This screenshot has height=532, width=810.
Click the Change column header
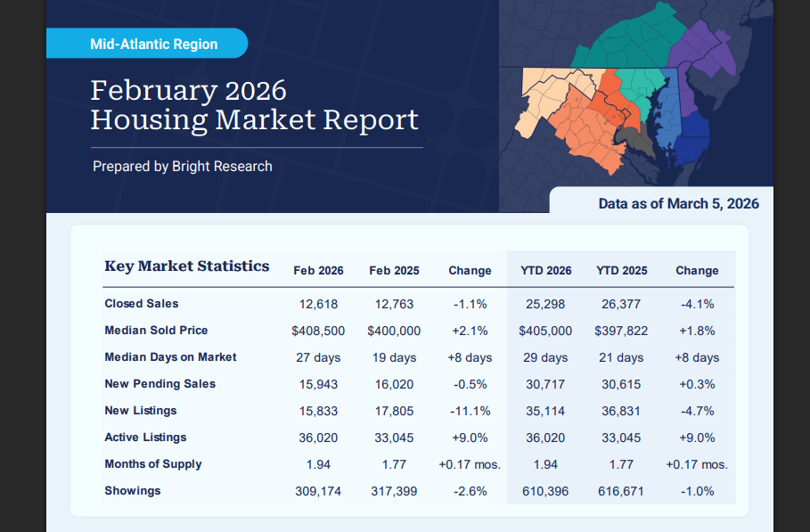(470, 270)
